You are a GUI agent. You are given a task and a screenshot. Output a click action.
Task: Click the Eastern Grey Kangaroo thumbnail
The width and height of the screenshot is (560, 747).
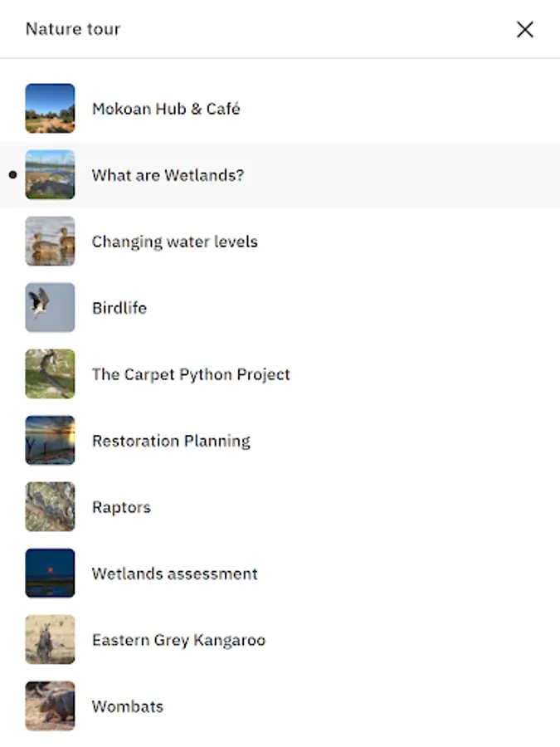pyautogui.click(x=50, y=640)
